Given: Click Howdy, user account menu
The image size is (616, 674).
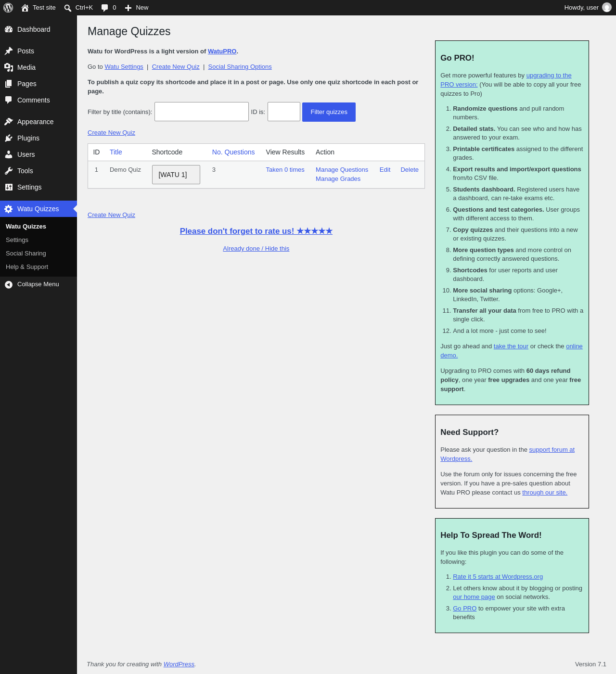Looking at the screenshot, I should pyautogui.click(x=588, y=8).
